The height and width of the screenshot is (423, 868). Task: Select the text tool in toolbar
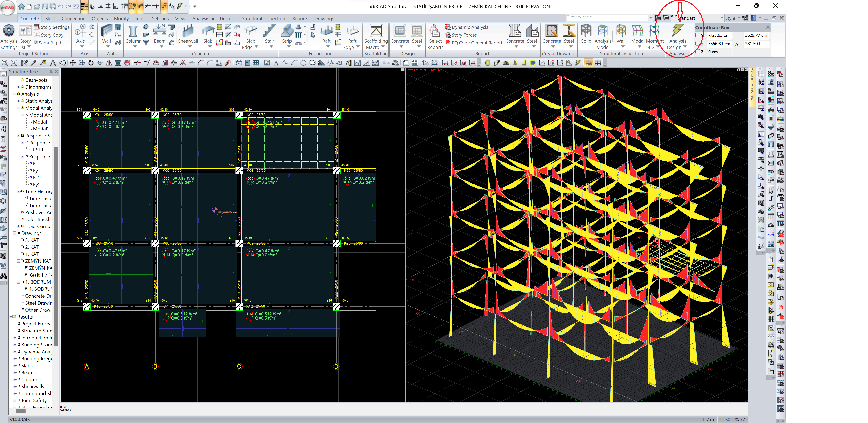276,63
